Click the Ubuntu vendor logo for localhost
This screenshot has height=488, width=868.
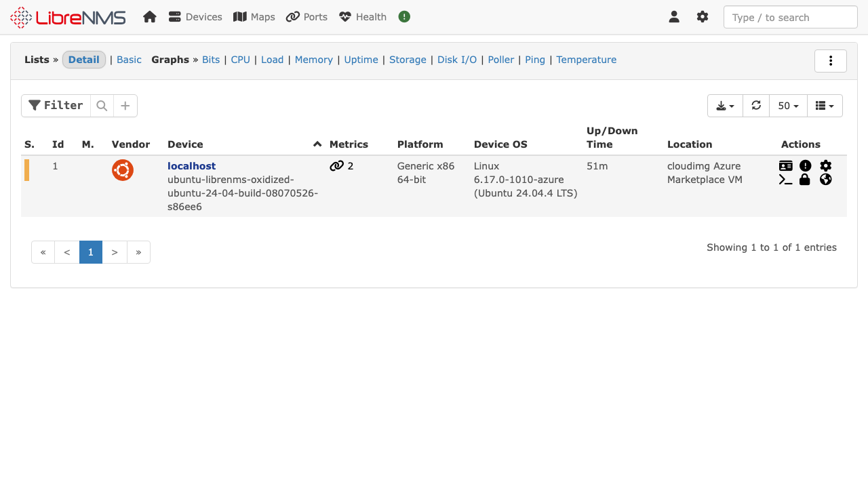coord(123,170)
